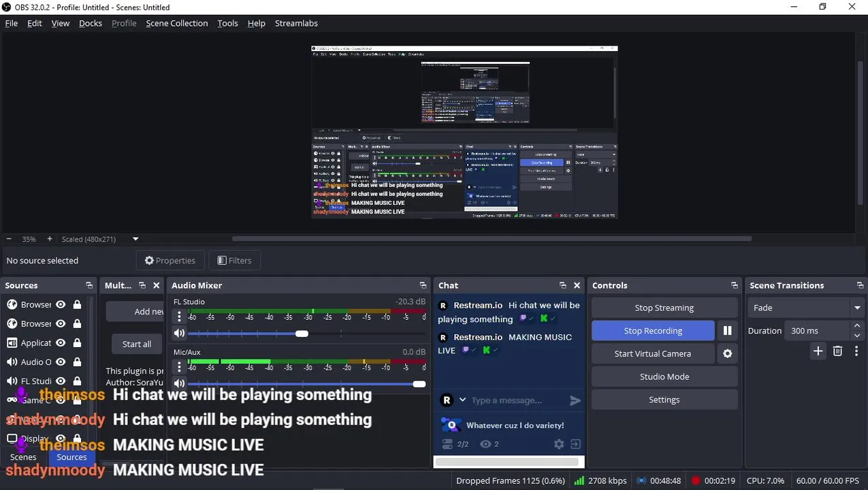Expand chat account chevron beside R avatar
Screen dimensions: 868x490
point(462,400)
